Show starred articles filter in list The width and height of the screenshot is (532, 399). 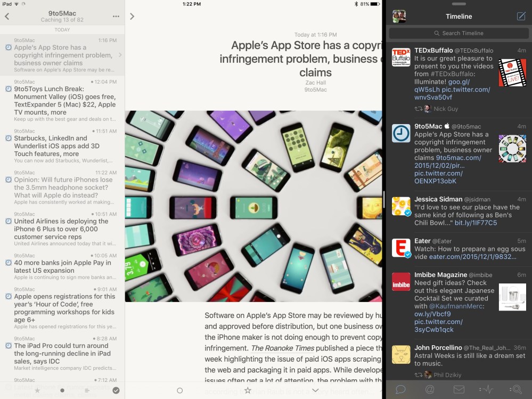click(37, 390)
